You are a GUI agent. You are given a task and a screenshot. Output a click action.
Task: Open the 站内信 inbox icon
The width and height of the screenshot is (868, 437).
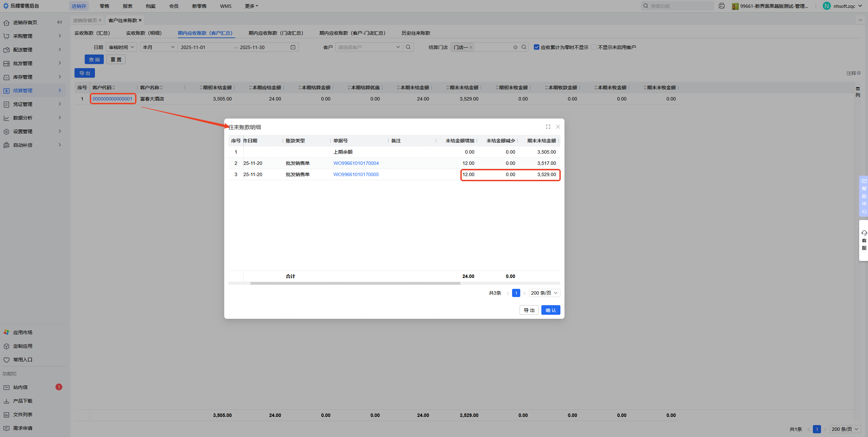point(6,387)
